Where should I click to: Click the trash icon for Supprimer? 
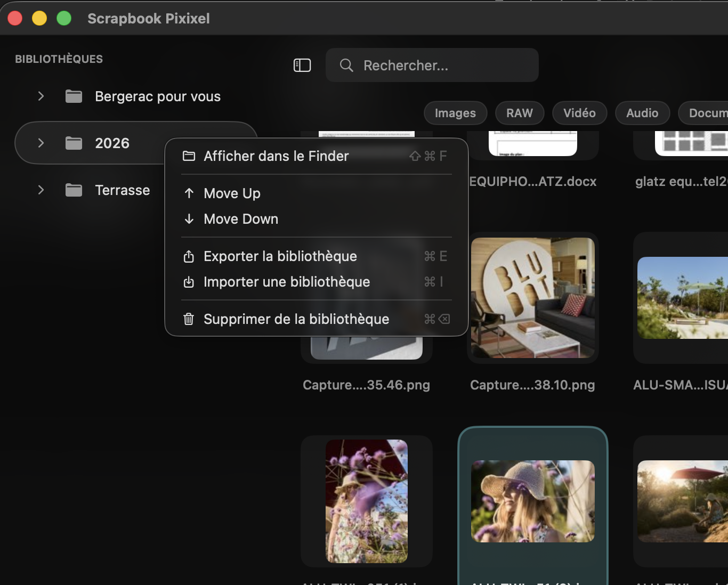tap(189, 319)
